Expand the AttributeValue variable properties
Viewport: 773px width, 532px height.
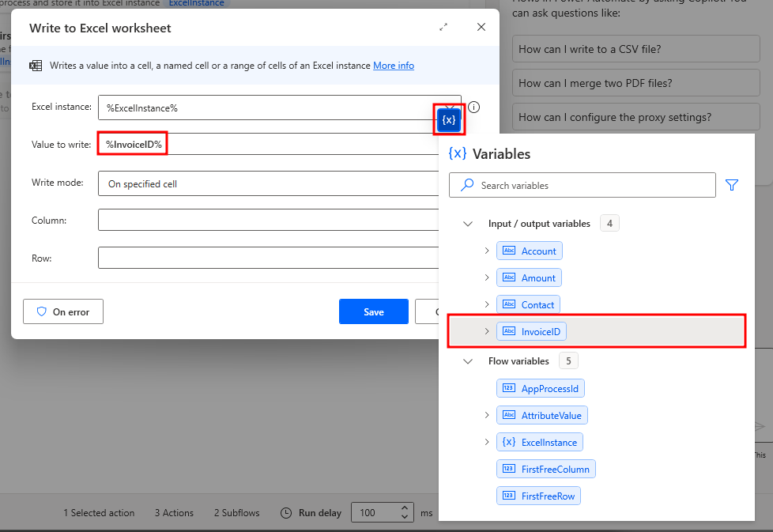click(x=487, y=415)
